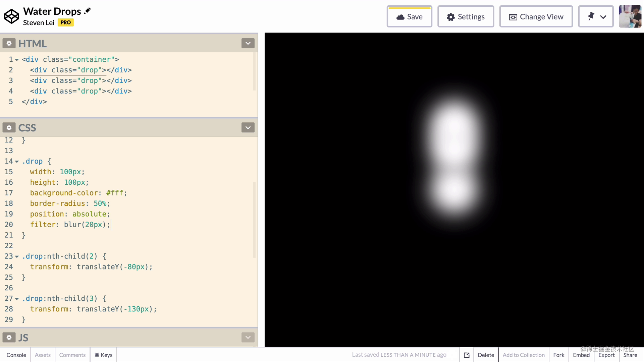
Task: Open pen in new window icon
Action: tap(467, 355)
